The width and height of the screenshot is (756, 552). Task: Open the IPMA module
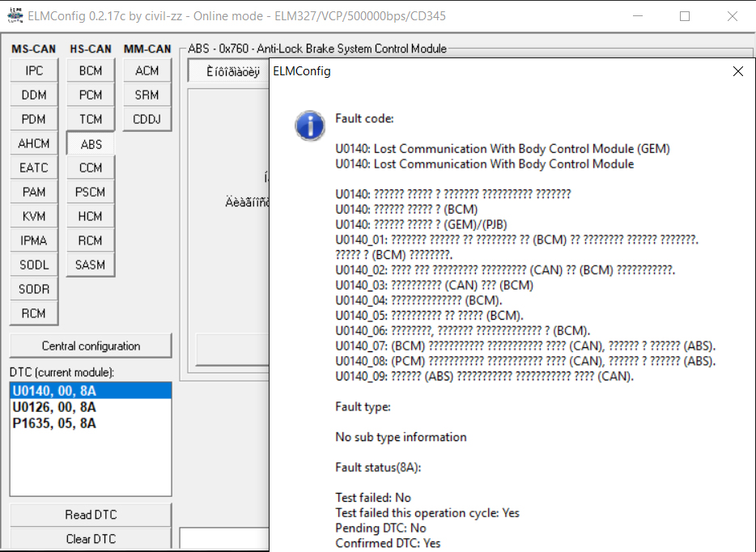point(34,240)
